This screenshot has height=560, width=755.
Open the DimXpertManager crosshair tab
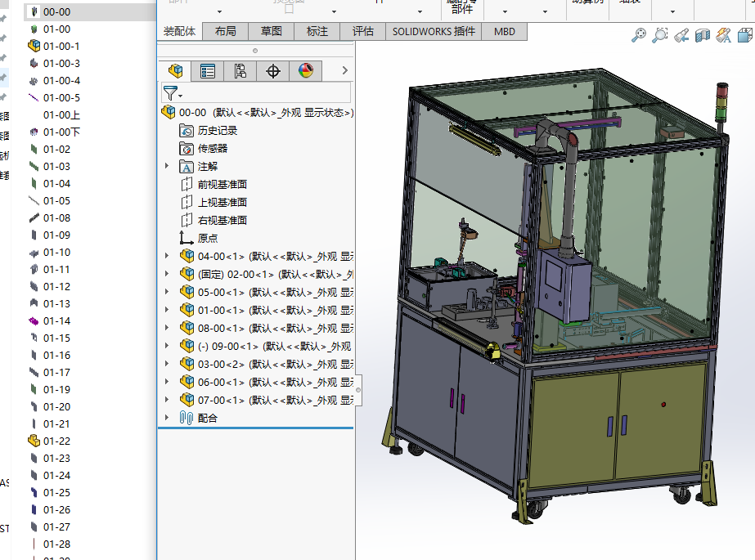[x=273, y=71]
